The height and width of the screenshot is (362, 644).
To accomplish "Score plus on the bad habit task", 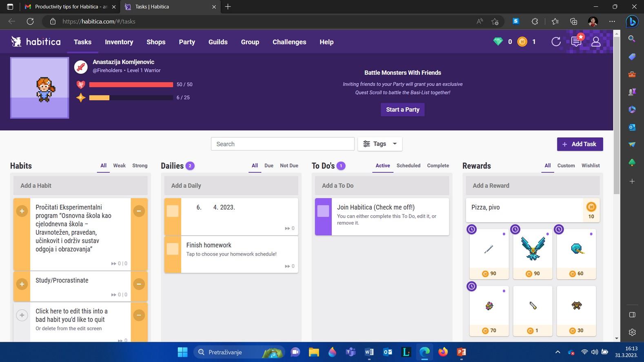I will pyautogui.click(x=22, y=315).
